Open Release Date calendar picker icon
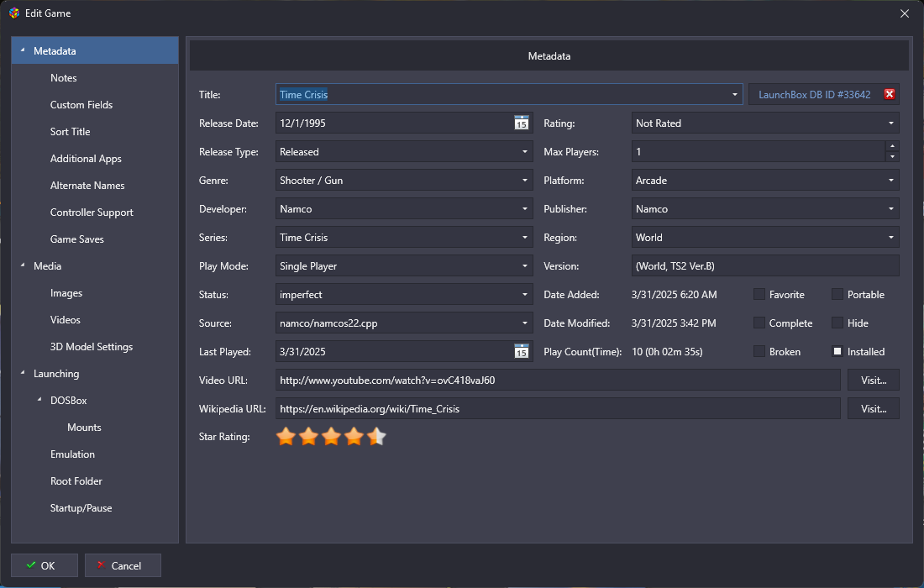The width and height of the screenshot is (924, 588). pos(522,123)
